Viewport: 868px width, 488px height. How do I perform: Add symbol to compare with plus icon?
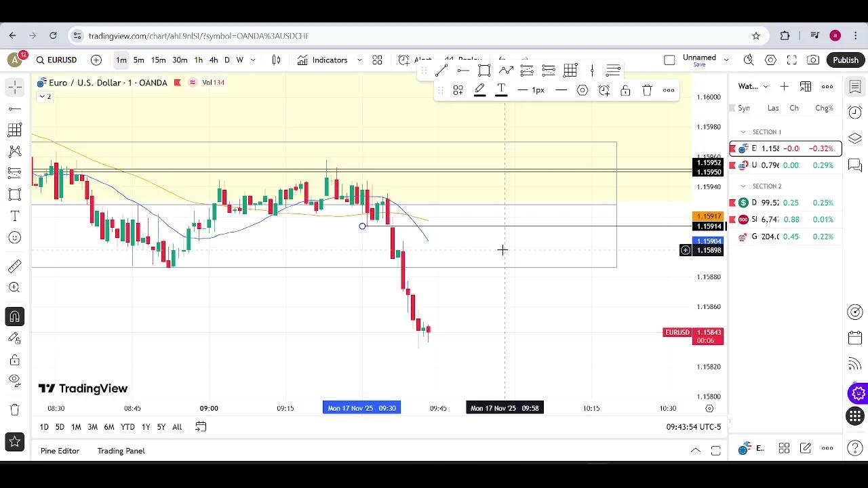tap(96, 60)
